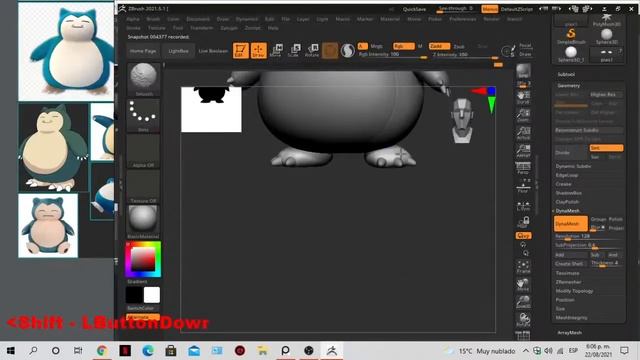This screenshot has height=360, width=640.
Task: Pick a hue in the color picker square
Action: tap(143, 259)
